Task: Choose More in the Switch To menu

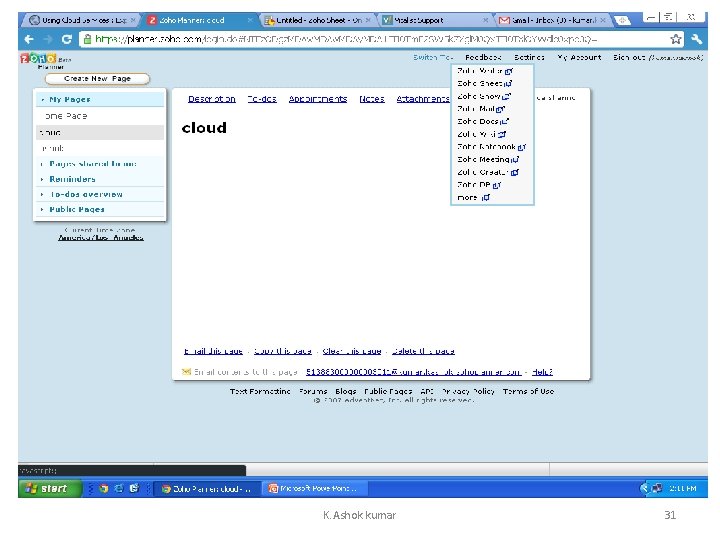Action: click(x=473, y=198)
